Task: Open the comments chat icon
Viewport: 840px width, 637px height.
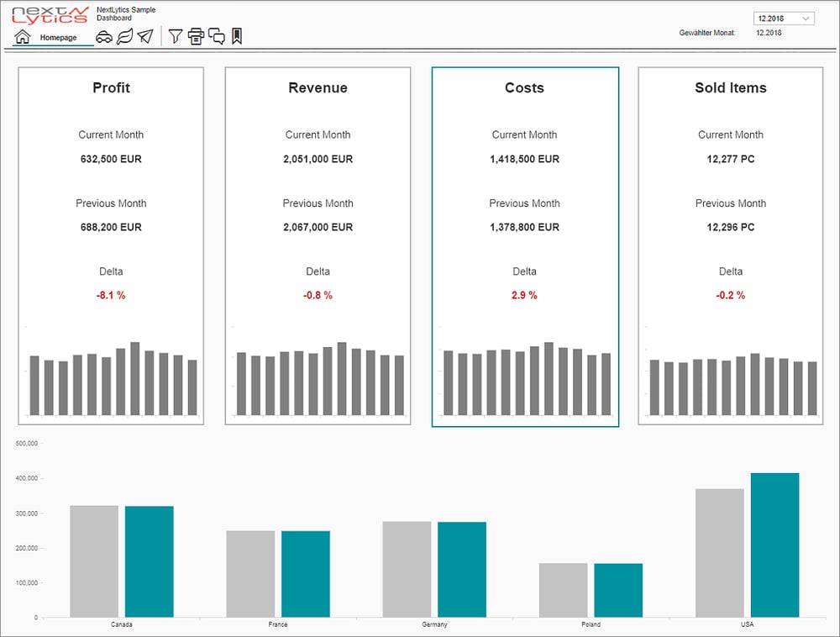Action: [216, 36]
